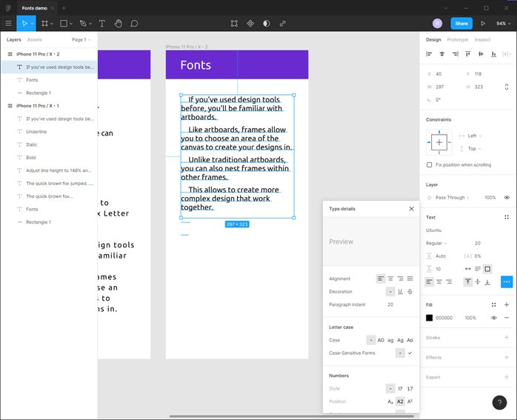Toggle layer visibility eye next to Pass Through
Viewport: 517px width, 420px height.
[x=507, y=198]
